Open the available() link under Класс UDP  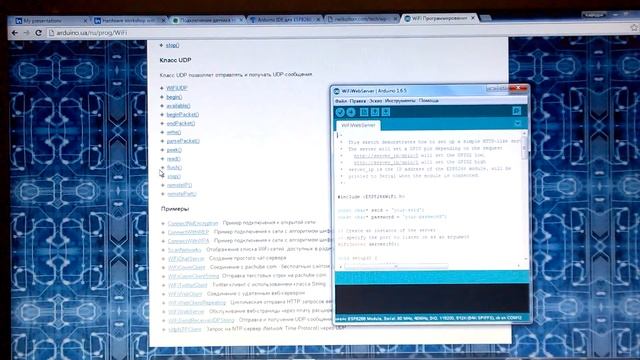(178, 106)
